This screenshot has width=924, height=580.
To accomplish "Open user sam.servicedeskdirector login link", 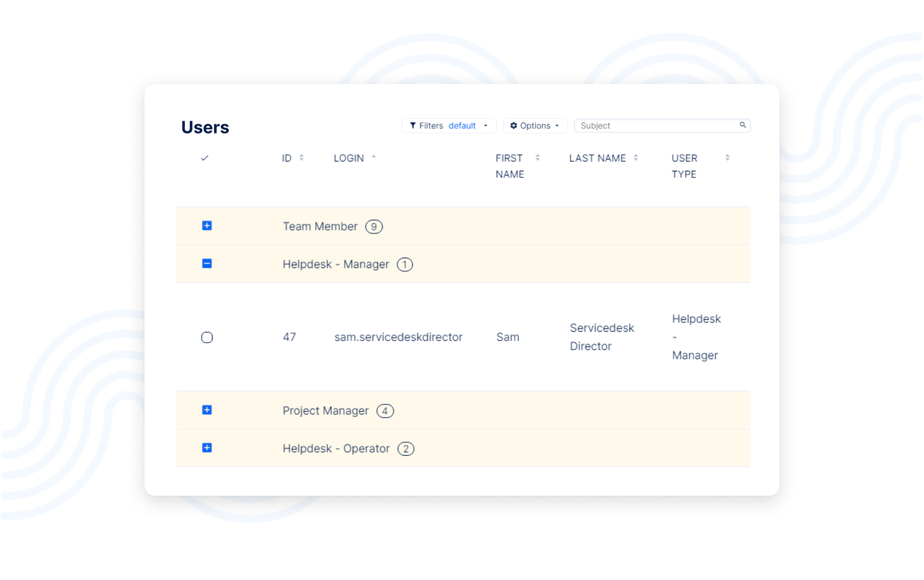I will click(398, 337).
